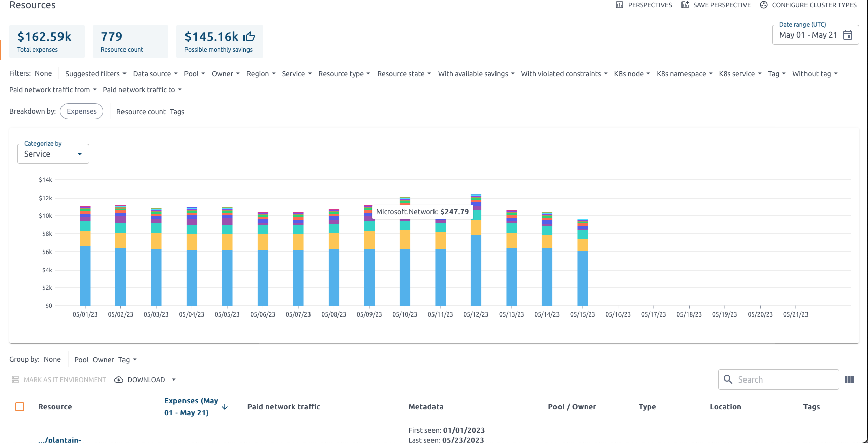Click the Pool / Owner column header
The height and width of the screenshot is (443, 868).
pyautogui.click(x=572, y=407)
